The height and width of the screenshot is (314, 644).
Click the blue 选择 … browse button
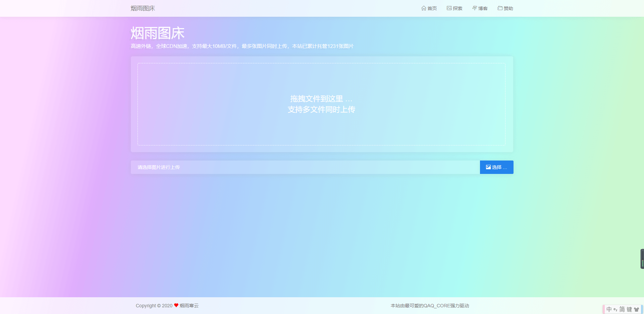click(x=496, y=167)
